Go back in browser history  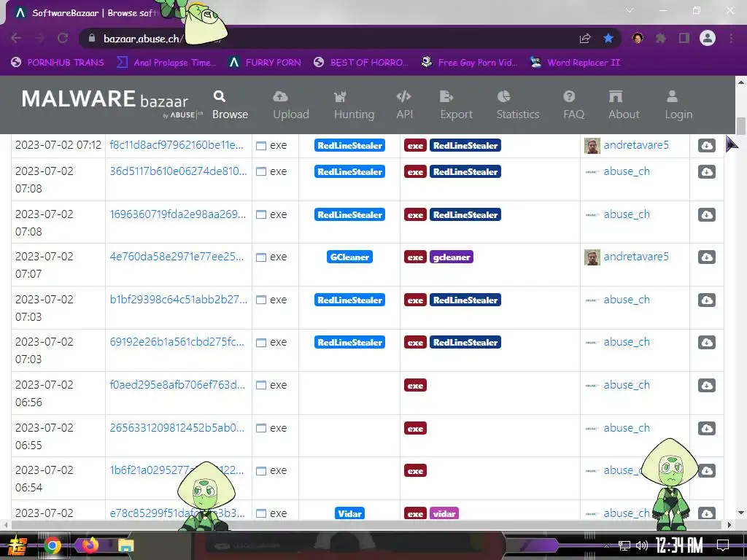click(x=16, y=38)
